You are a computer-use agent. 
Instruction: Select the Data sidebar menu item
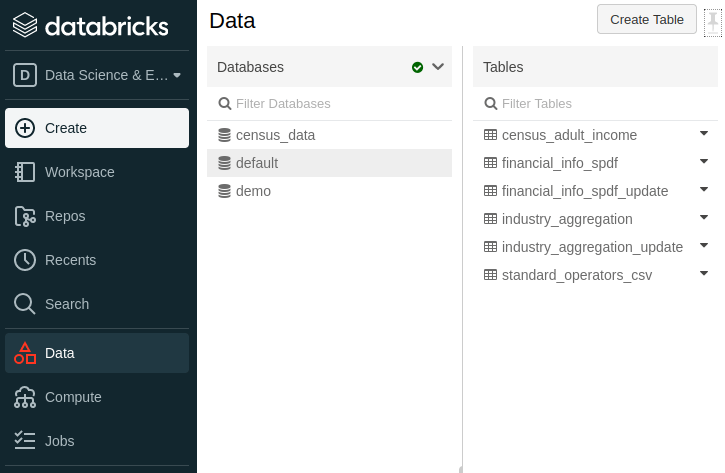60,353
